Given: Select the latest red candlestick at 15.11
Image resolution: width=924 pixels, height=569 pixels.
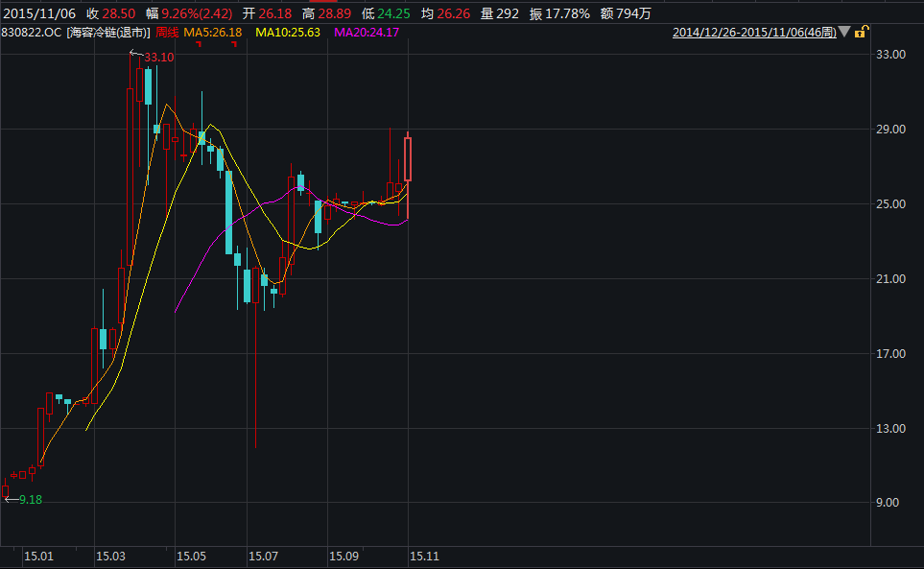Looking at the screenshot, I should coord(408,158).
